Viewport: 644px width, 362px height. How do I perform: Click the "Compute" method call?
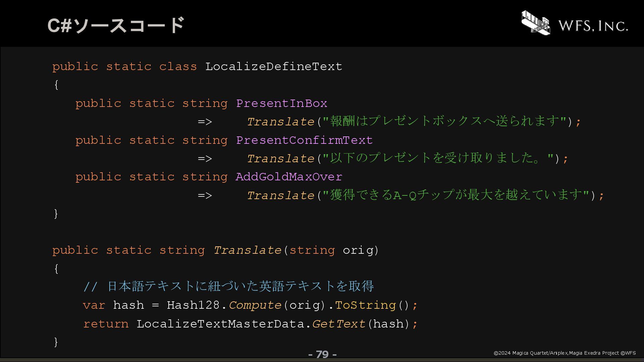coord(255,305)
